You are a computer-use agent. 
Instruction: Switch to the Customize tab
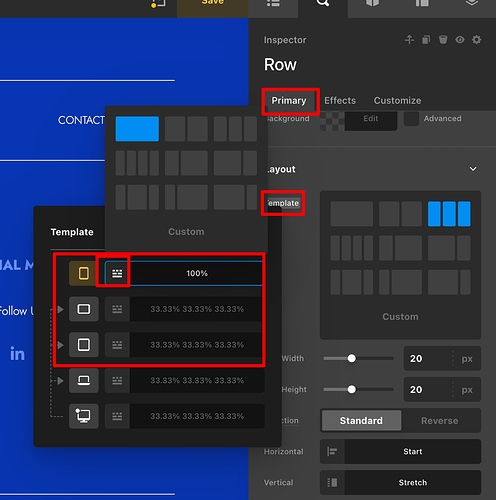[397, 100]
